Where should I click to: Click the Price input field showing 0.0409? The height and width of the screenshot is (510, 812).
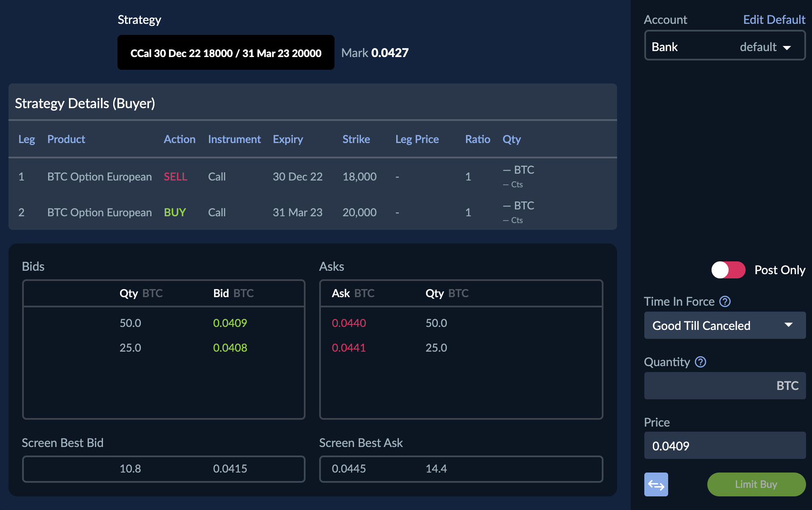724,446
